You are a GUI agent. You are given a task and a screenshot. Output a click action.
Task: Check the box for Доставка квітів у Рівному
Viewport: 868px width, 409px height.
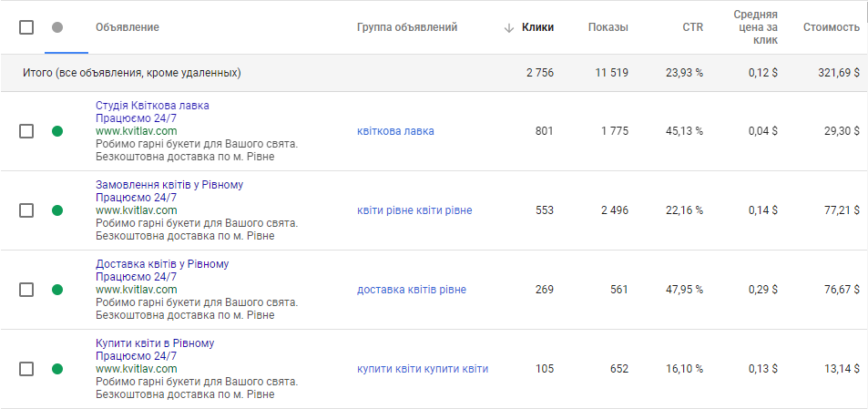click(x=26, y=290)
